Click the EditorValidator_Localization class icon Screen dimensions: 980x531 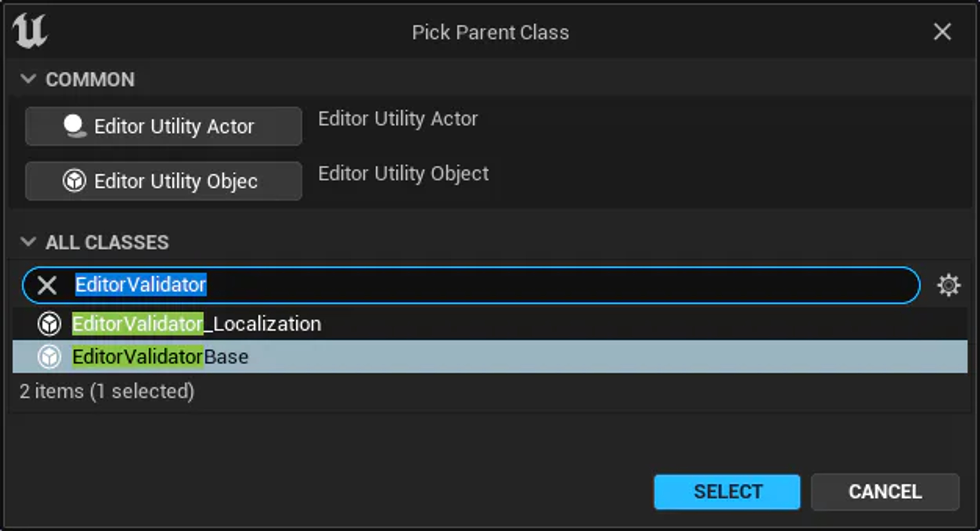click(x=49, y=324)
